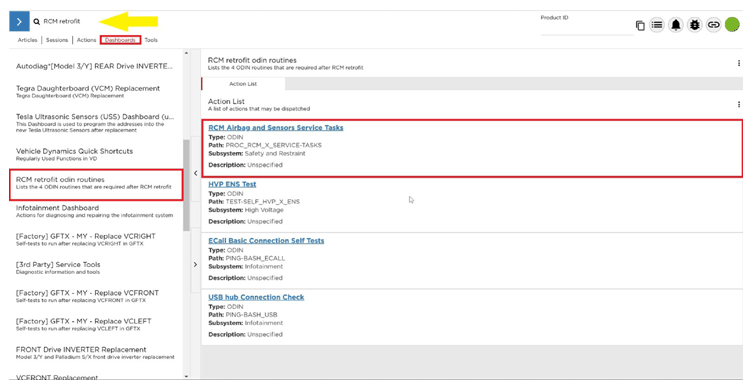The width and height of the screenshot is (752, 389).
Task: Switch to the Actions tab
Action: [86, 40]
